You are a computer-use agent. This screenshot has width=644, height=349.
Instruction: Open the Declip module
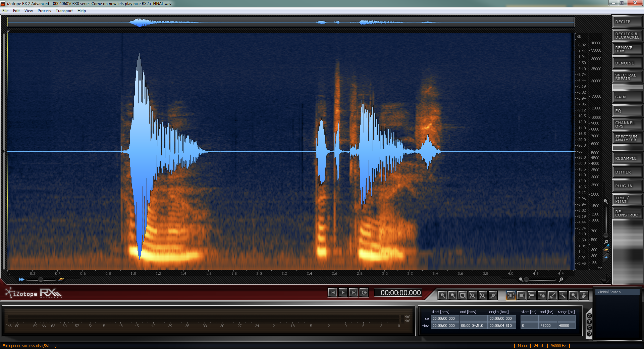click(627, 22)
